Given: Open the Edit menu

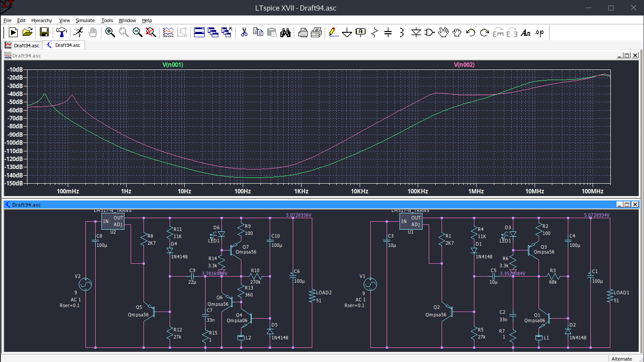Looking at the screenshot, I should point(21,20).
